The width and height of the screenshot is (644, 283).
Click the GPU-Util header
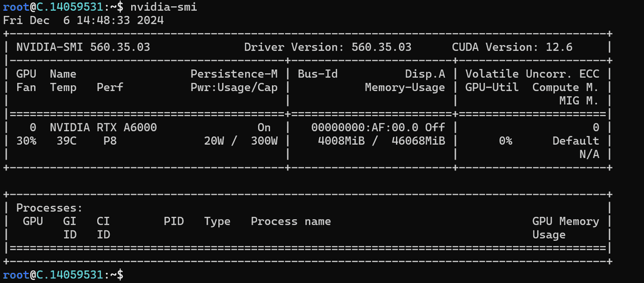click(492, 88)
